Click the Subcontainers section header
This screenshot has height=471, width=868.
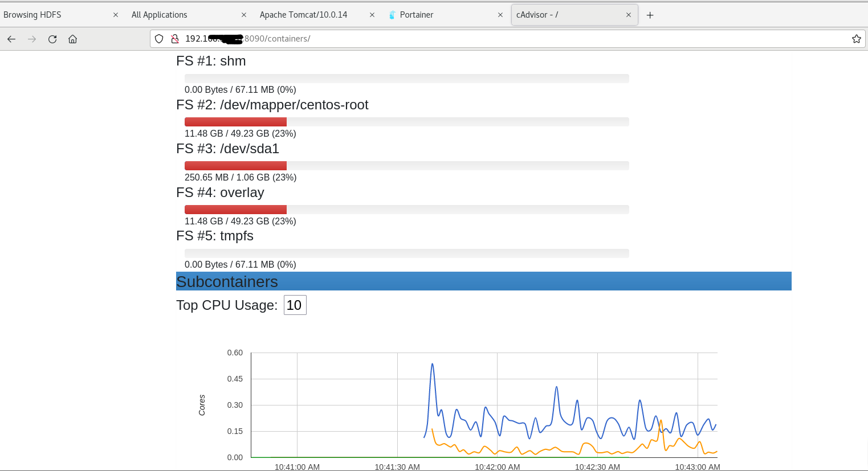coord(484,281)
